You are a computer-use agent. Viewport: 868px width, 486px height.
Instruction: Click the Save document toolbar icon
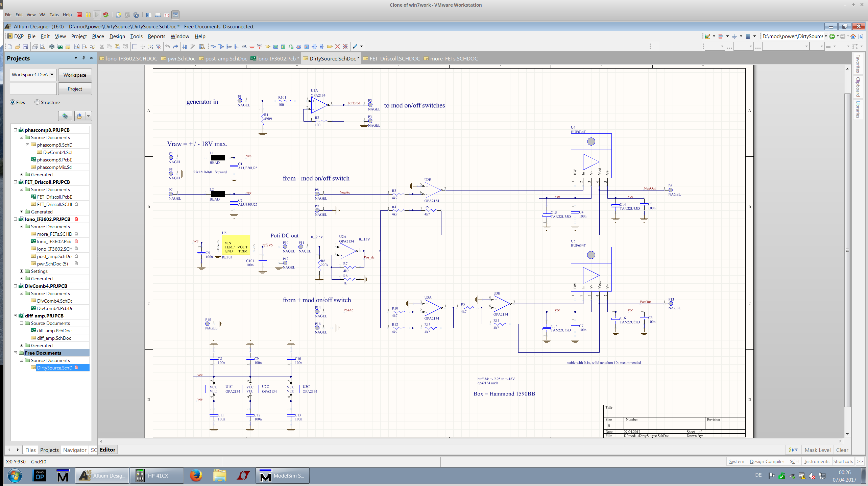(x=25, y=47)
